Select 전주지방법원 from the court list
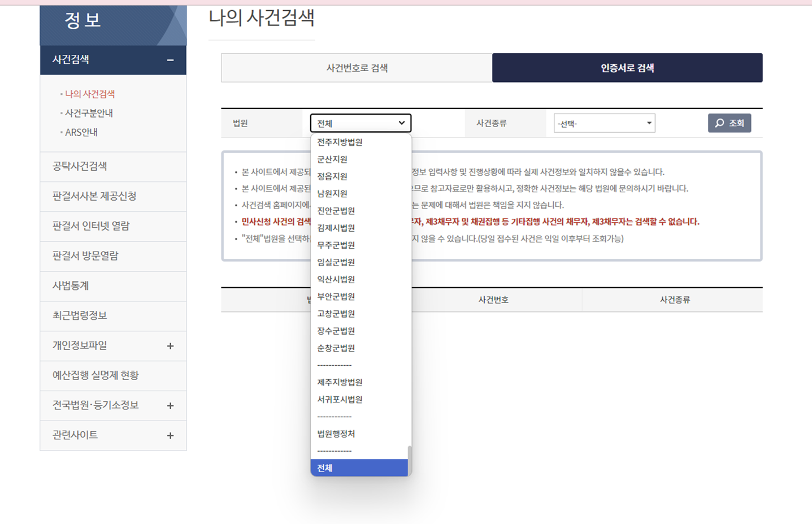The width and height of the screenshot is (812, 524). (x=340, y=142)
